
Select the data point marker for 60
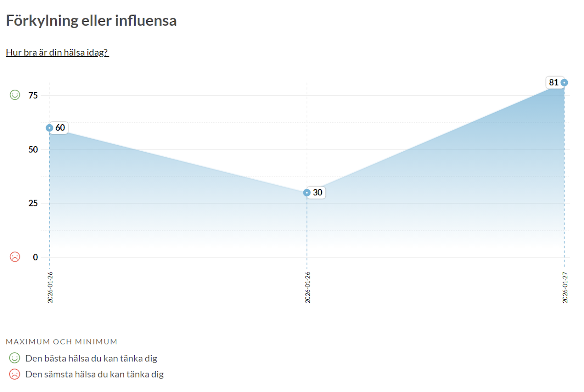[x=49, y=128]
